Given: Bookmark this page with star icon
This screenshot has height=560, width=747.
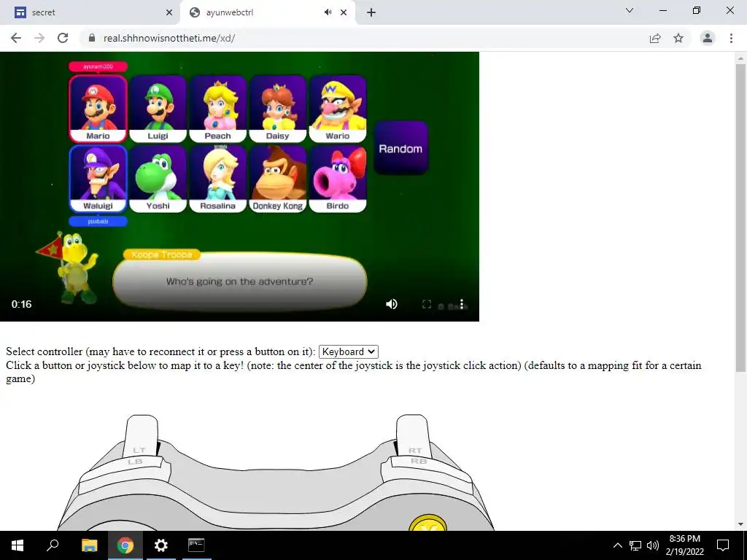Looking at the screenshot, I should pyautogui.click(x=678, y=38).
